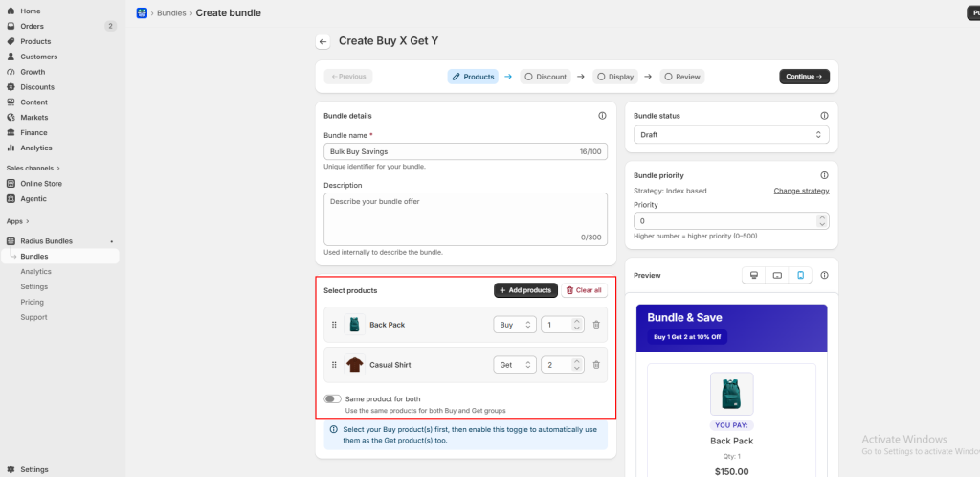Screen dimensions: 980x477
Task: Select the Products step tab
Action: [473, 77]
